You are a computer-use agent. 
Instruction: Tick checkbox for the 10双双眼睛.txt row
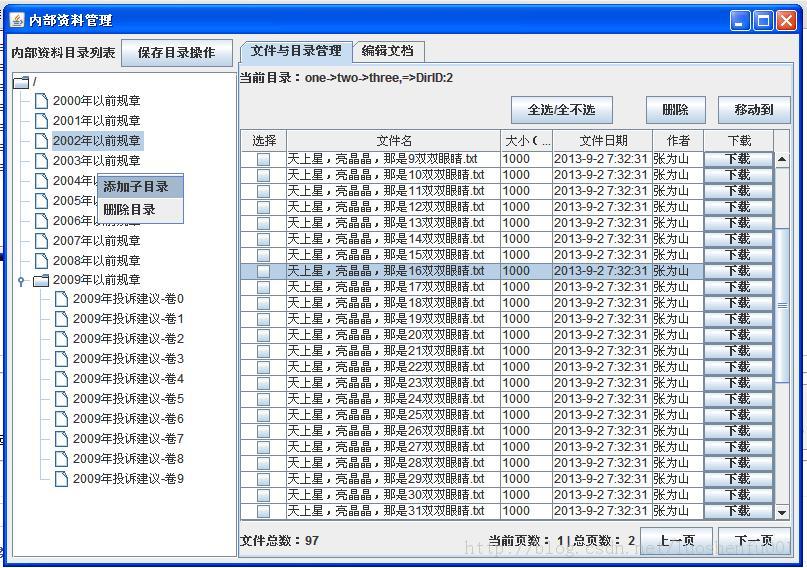pos(264,175)
